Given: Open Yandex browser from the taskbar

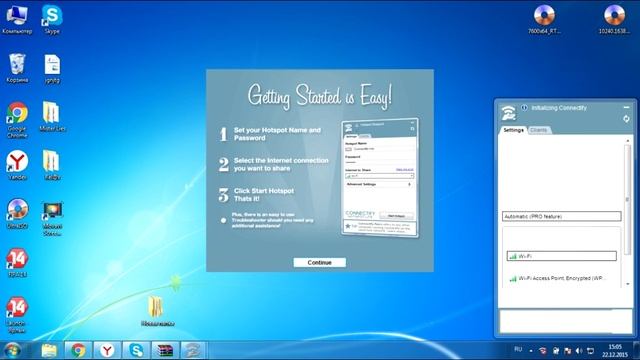Looking at the screenshot, I should click(107, 350).
